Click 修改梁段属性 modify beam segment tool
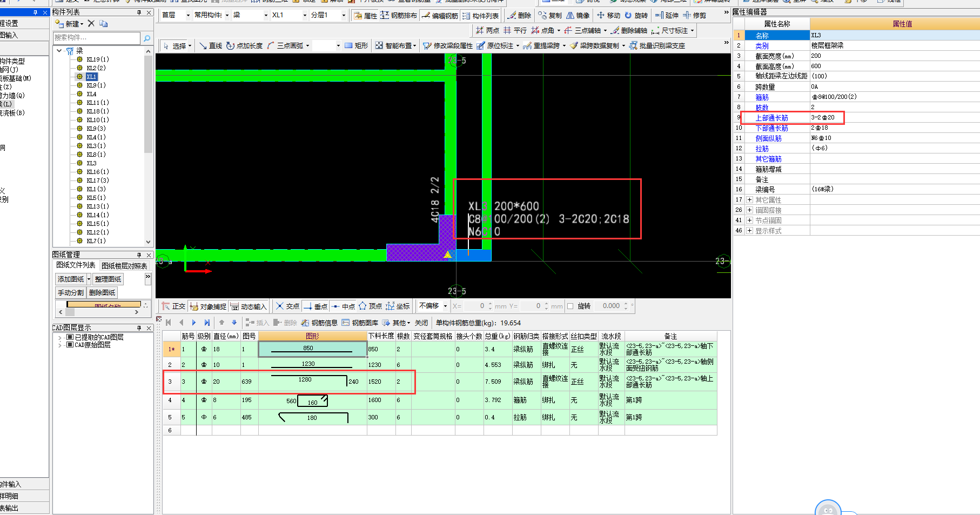This screenshot has height=515, width=980. pos(448,46)
